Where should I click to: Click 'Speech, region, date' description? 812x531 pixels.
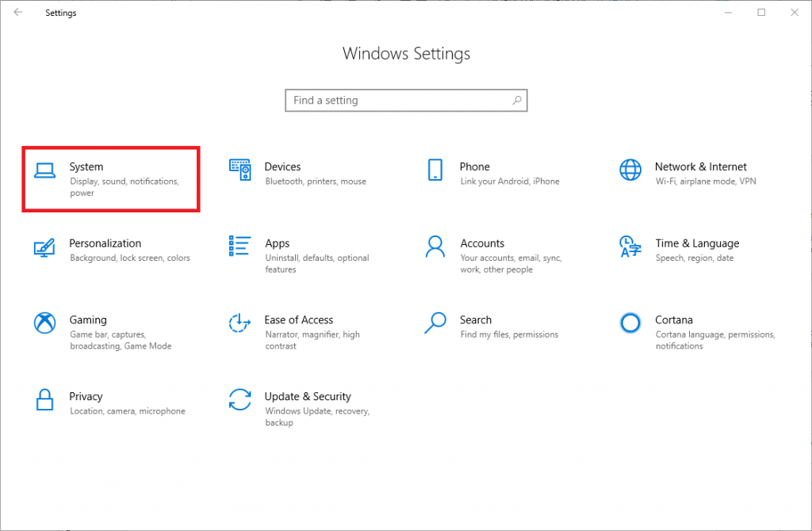point(695,258)
